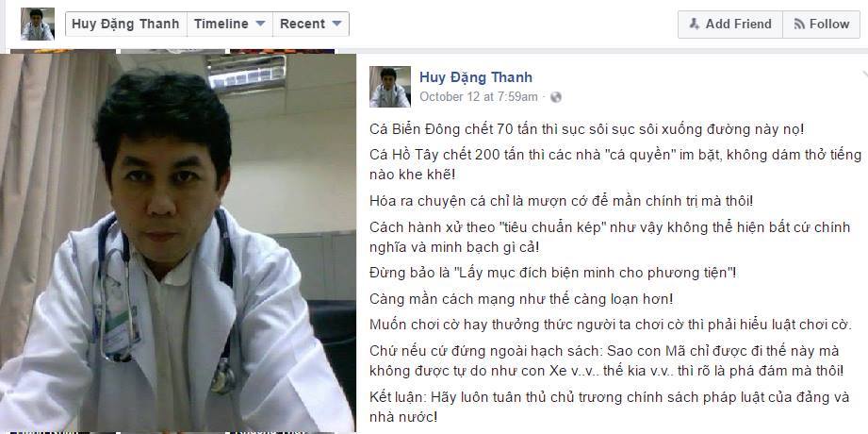This screenshot has width=868, height=434.
Task: Click the arrow beside Timeline
Action: point(260,25)
